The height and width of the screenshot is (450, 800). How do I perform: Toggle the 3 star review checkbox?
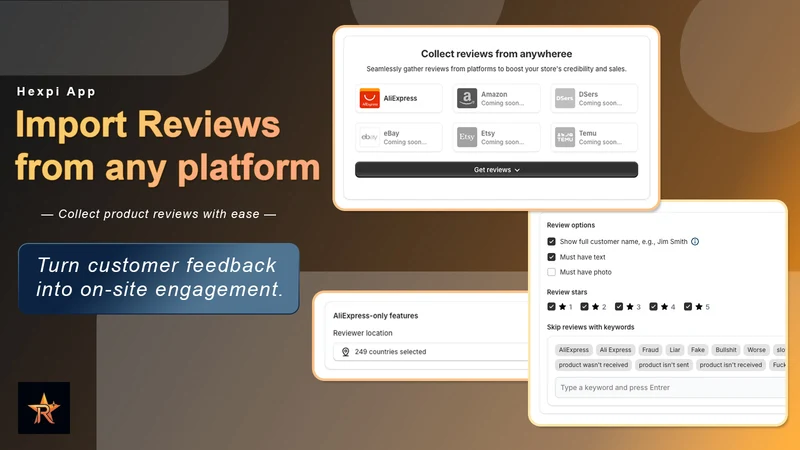[619, 307]
